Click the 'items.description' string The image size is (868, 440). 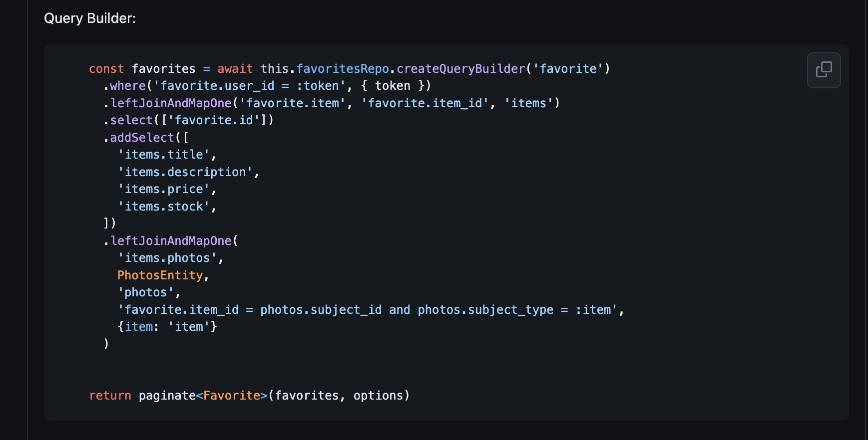point(185,172)
